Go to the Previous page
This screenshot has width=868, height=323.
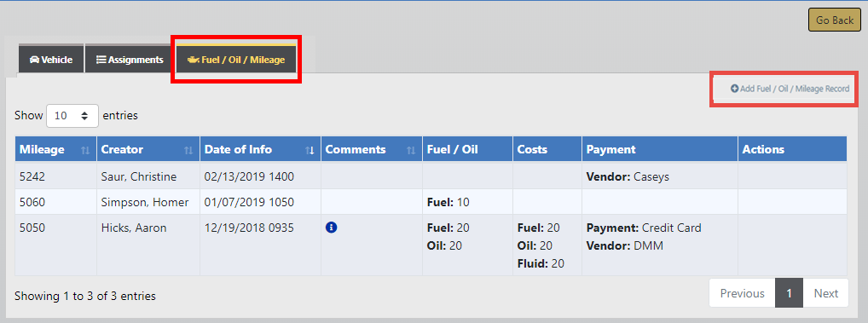point(743,294)
